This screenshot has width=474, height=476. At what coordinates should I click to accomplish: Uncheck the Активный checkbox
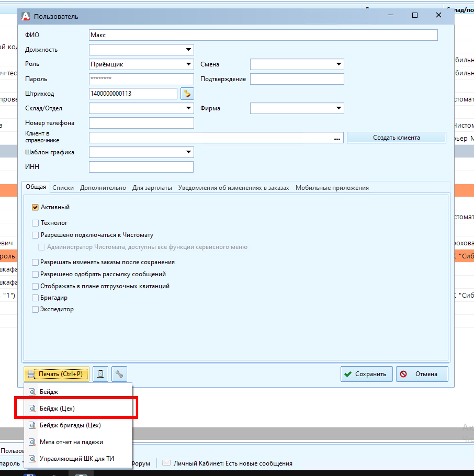[35, 207]
